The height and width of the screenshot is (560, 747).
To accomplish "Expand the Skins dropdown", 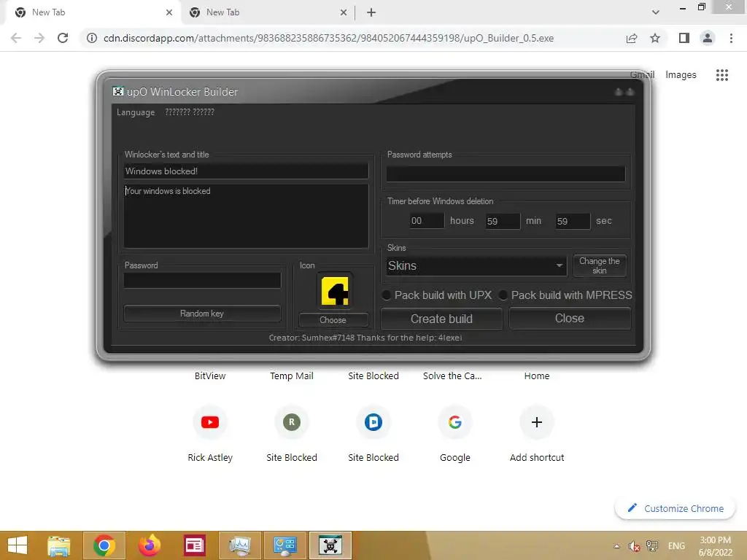I will [x=560, y=265].
